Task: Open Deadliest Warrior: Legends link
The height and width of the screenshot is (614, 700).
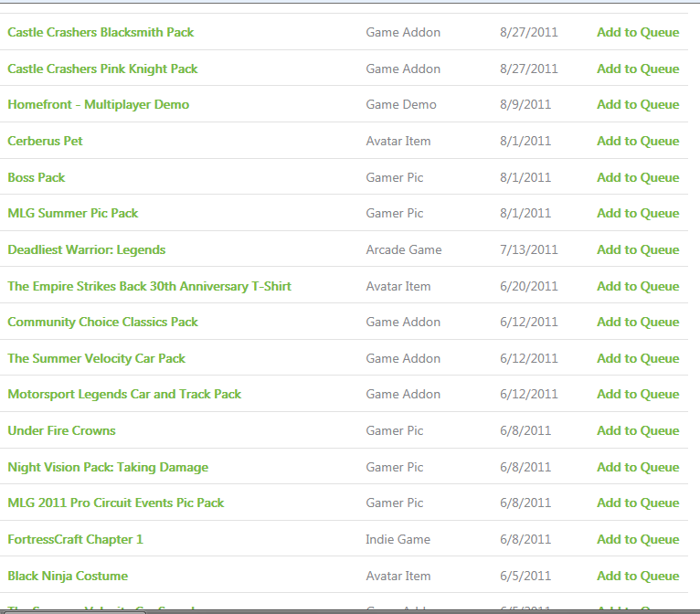Action: [x=87, y=249]
